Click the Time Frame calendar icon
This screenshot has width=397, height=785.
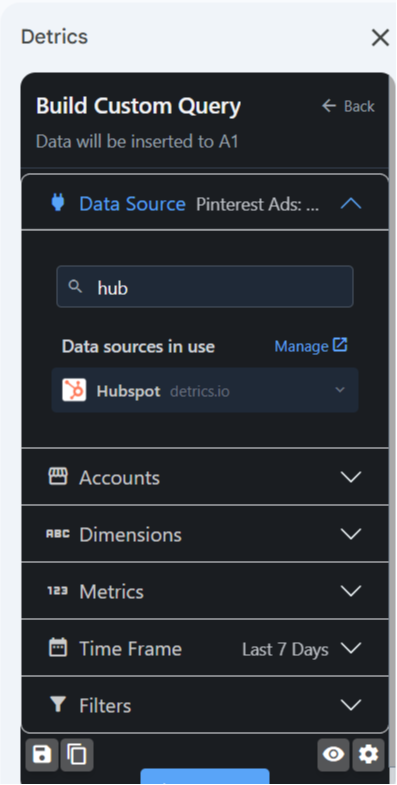coord(58,648)
